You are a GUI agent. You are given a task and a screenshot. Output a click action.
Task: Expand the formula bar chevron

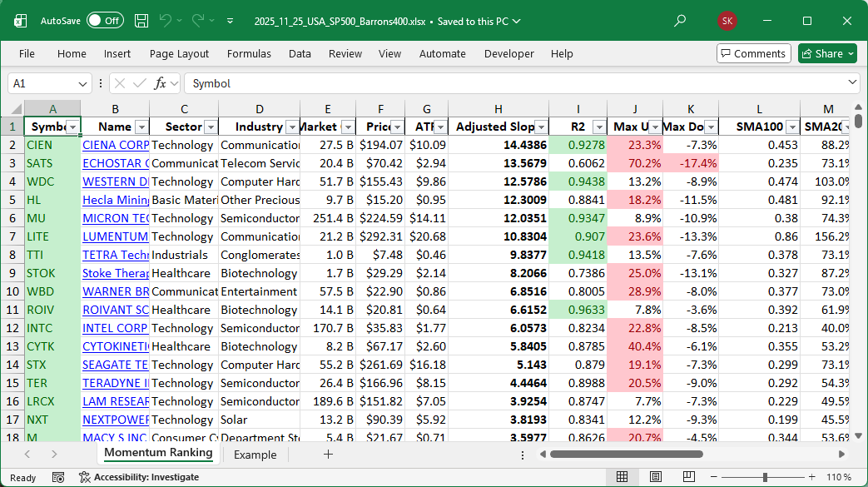click(x=852, y=83)
